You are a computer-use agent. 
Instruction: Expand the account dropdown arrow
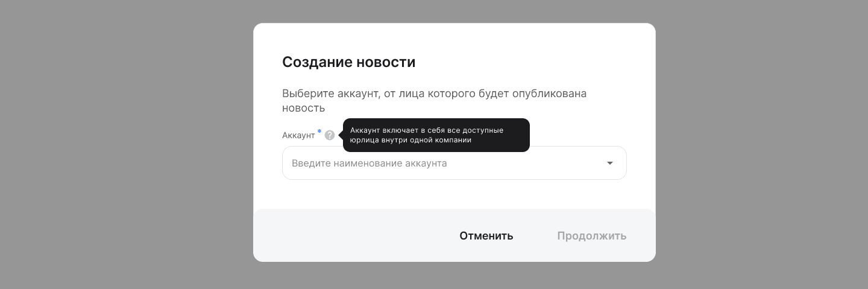(x=609, y=163)
